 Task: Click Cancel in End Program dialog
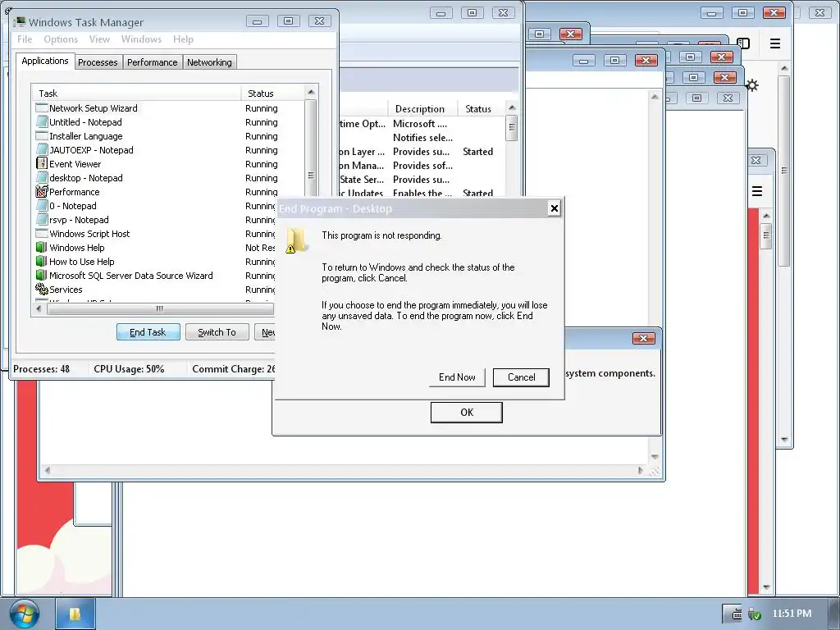(521, 377)
